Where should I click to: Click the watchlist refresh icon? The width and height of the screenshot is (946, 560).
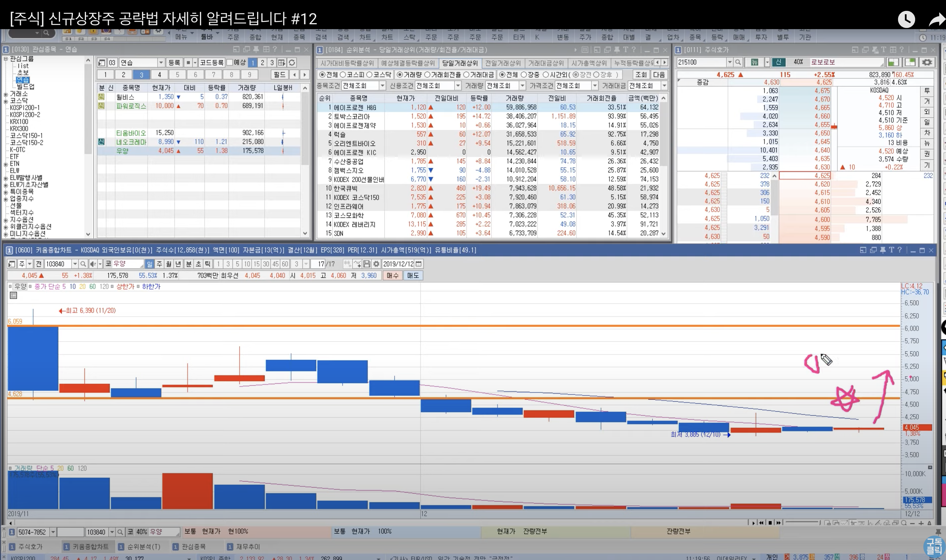point(292,63)
